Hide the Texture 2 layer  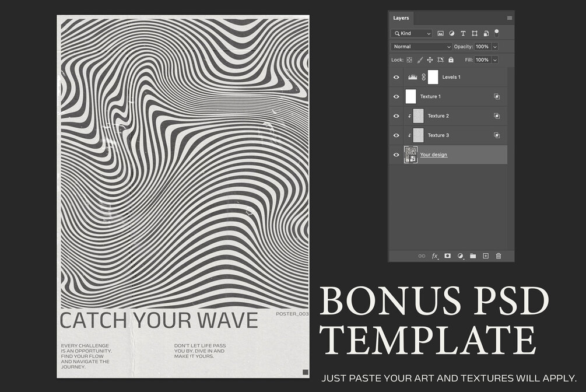click(x=396, y=116)
